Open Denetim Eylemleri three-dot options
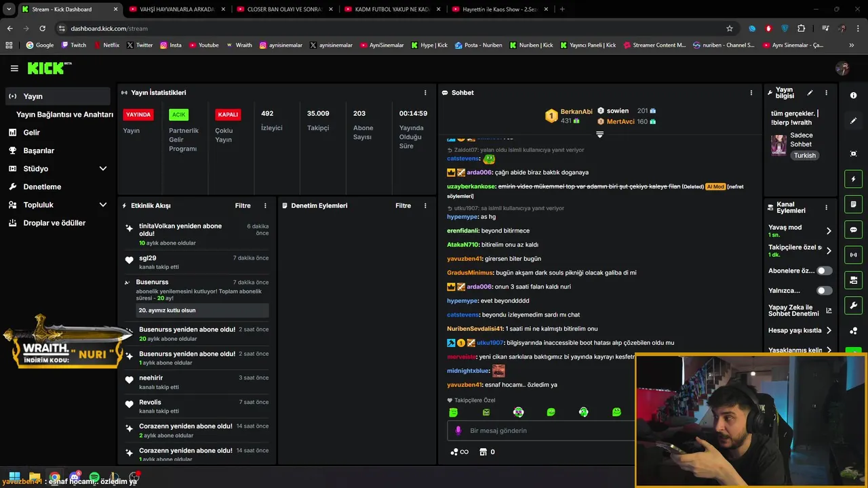The width and height of the screenshot is (868, 488). [x=425, y=205]
